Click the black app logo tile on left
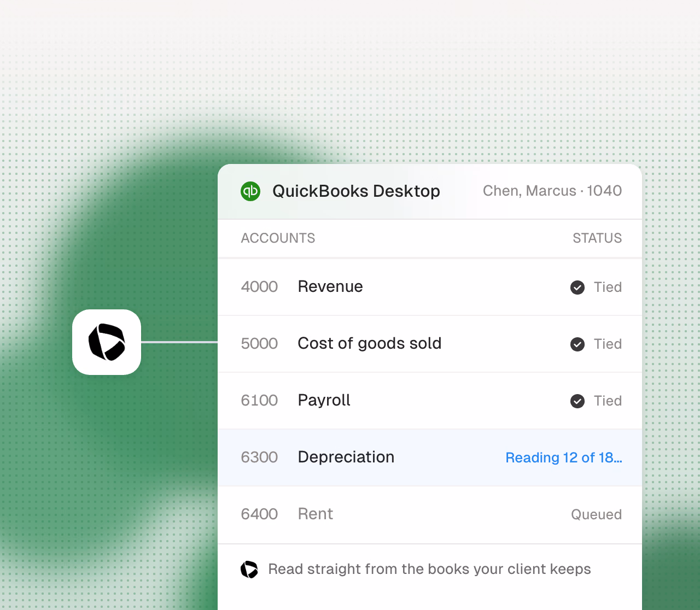Image resolution: width=700 pixels, height=610 pixels. tap(107, 342)
